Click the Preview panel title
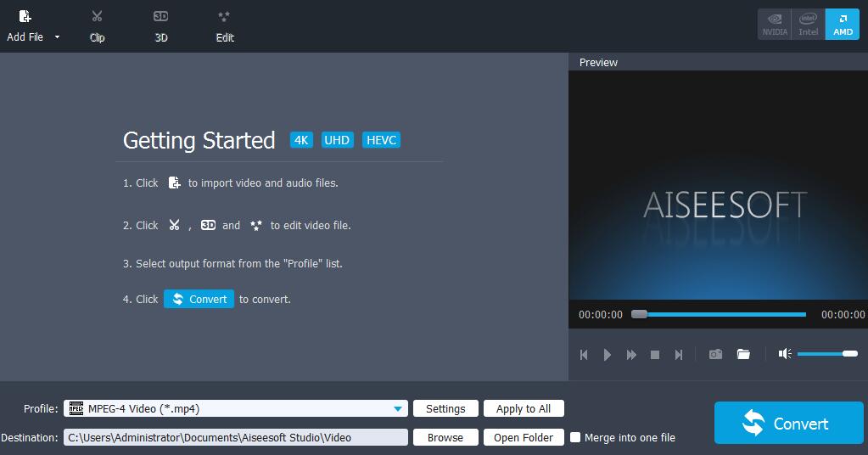868x455 pixels. tap(598, 63)
